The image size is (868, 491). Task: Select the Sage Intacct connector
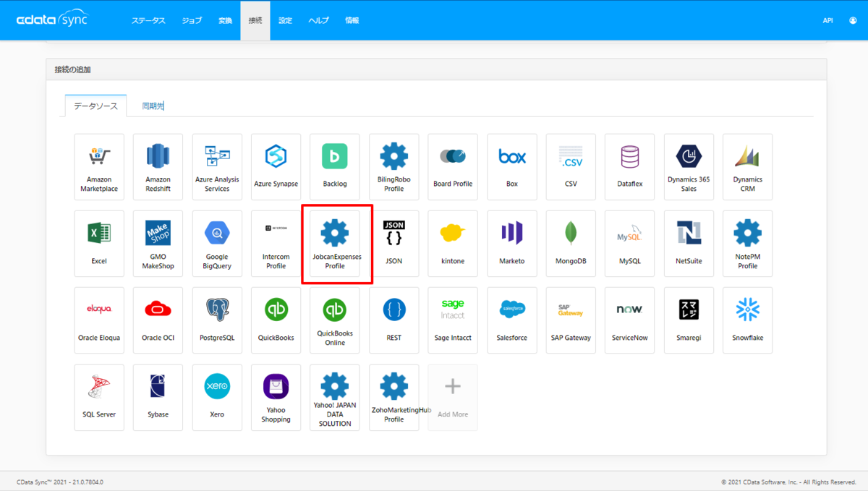click(x=453, y=320)
